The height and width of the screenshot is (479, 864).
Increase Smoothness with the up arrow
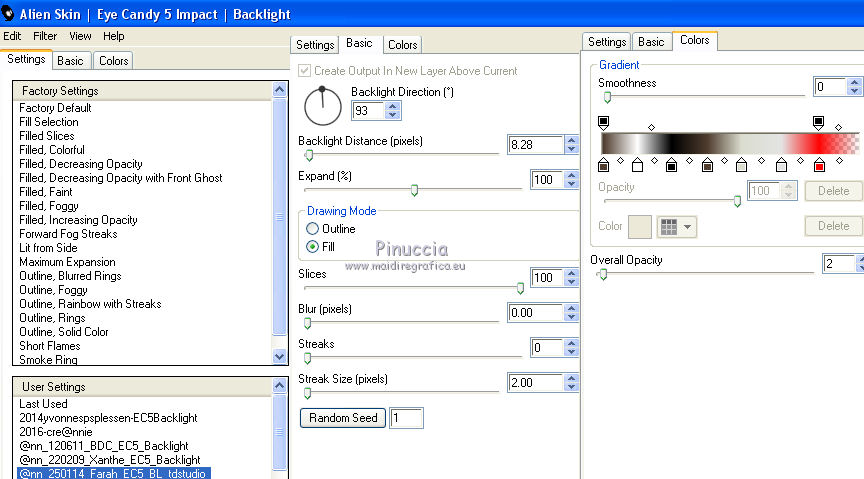(x=855, y=82)
